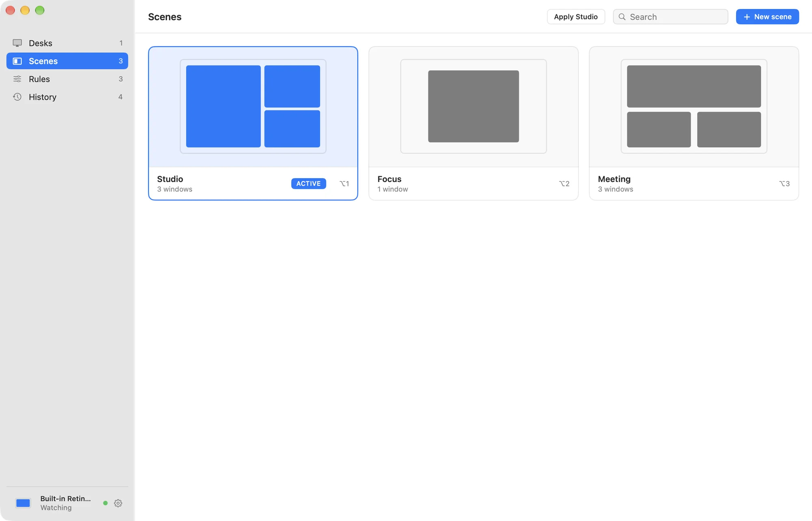Click Apply Studio button
Viewport: 812px width, 521px height.
coord(576,17)
